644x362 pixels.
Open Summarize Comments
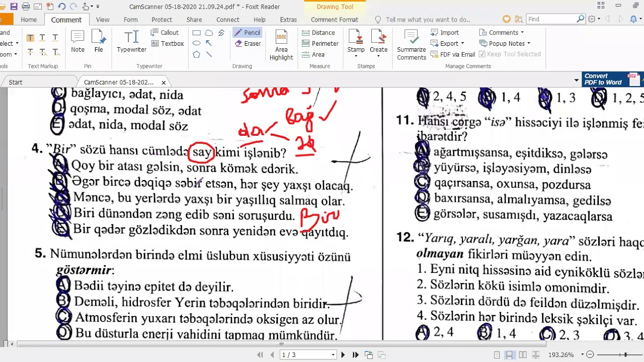point(412,45)
